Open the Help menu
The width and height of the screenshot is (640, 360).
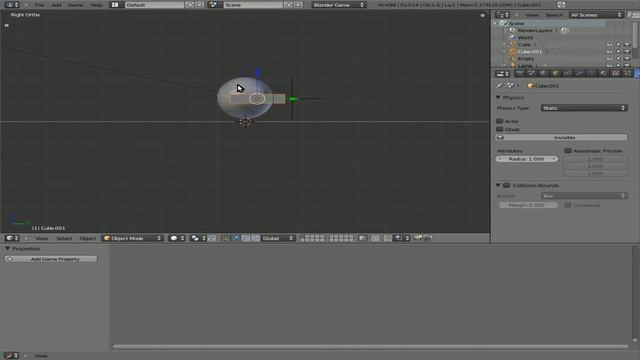(96, 5)
